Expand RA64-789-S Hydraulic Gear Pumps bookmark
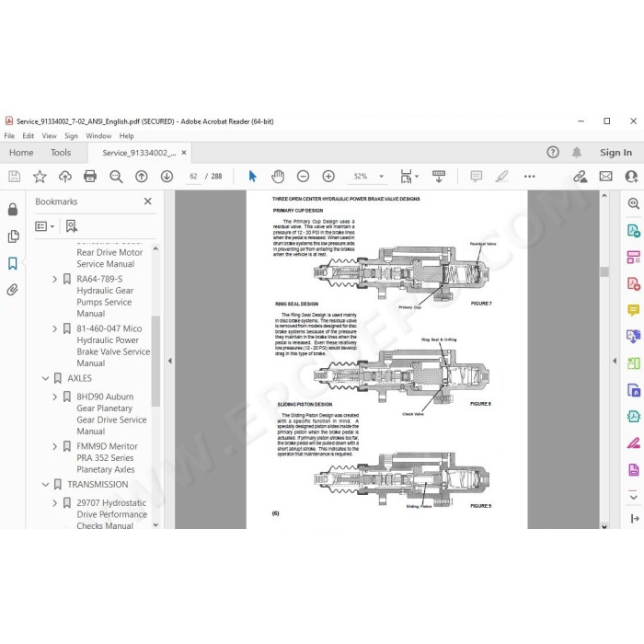Screen dimensions: 644x644 pyautogui.click(x=54, y=280)
